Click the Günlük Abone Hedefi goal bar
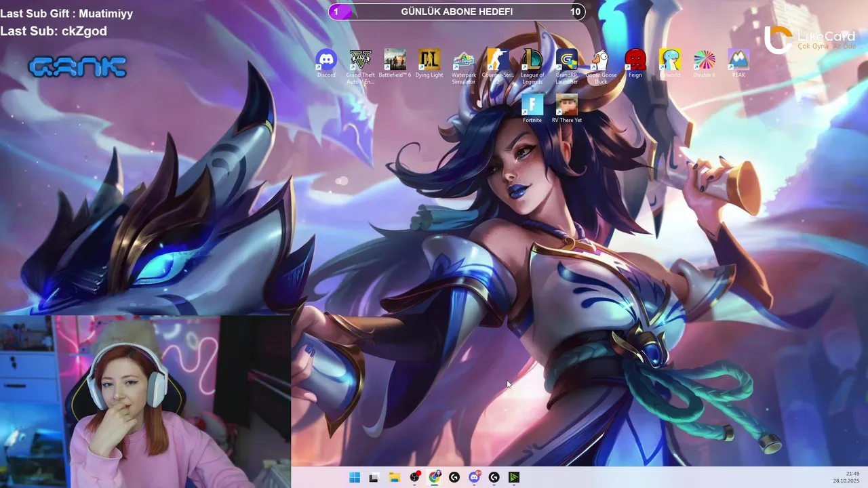The image size is (868, 488). click(457, 12)
